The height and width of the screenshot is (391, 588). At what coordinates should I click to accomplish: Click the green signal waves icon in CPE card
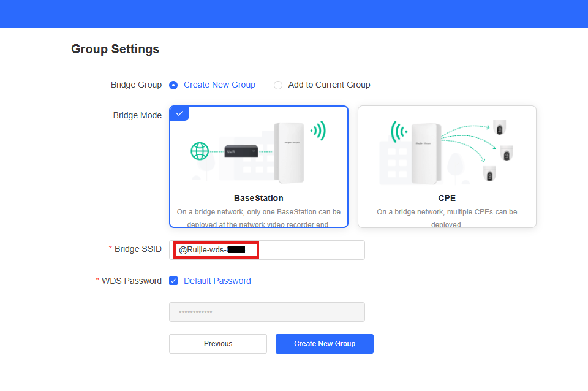point(399,132)
